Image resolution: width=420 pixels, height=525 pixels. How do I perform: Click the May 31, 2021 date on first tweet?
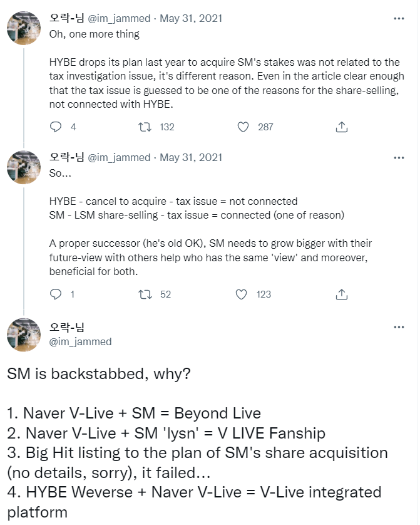coord(191,18)
